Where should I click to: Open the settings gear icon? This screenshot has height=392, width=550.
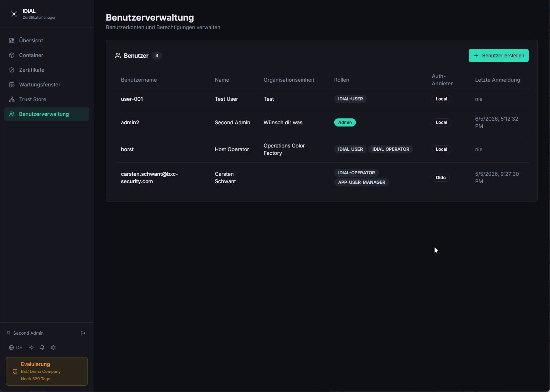coord(53,348)
